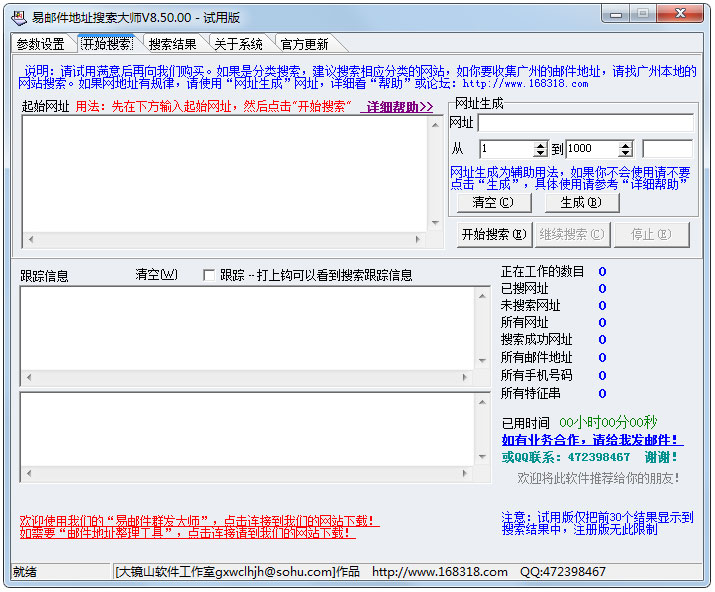Decrease the 从 start number spinner
Viewport: 715px width, 592px height.
click(x=541, y=153)
